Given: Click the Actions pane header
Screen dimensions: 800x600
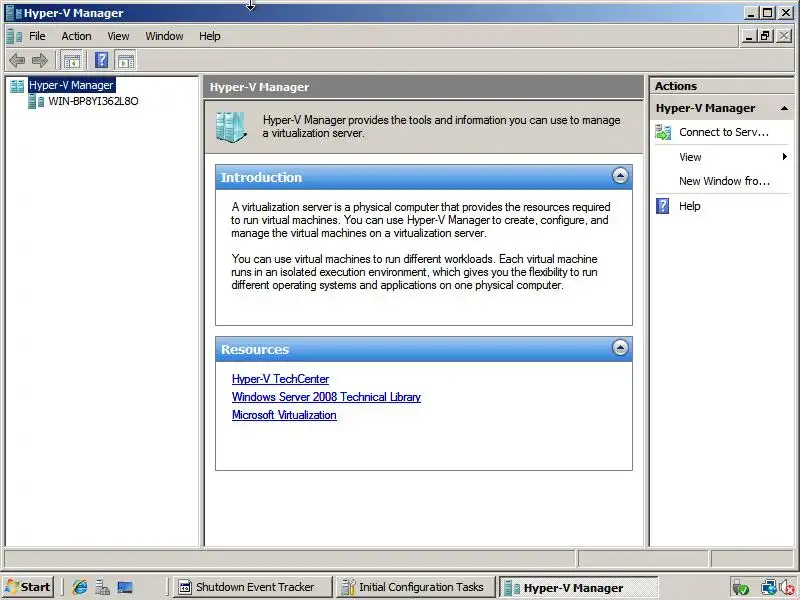Looking at the screenshot, I should 721,86.
